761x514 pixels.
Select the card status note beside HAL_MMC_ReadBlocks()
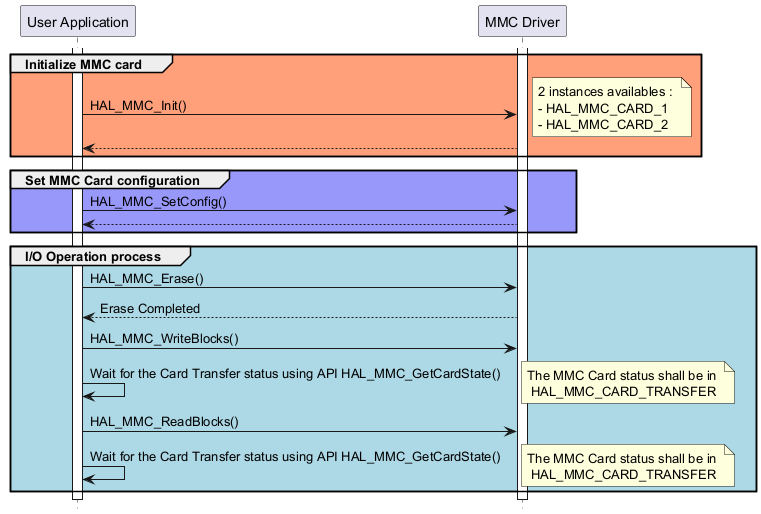point(627,466)
